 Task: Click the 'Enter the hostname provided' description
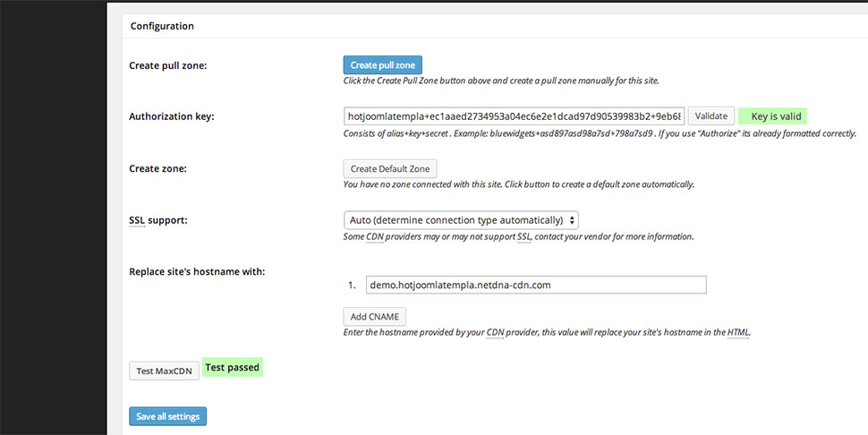click(547, 333)
